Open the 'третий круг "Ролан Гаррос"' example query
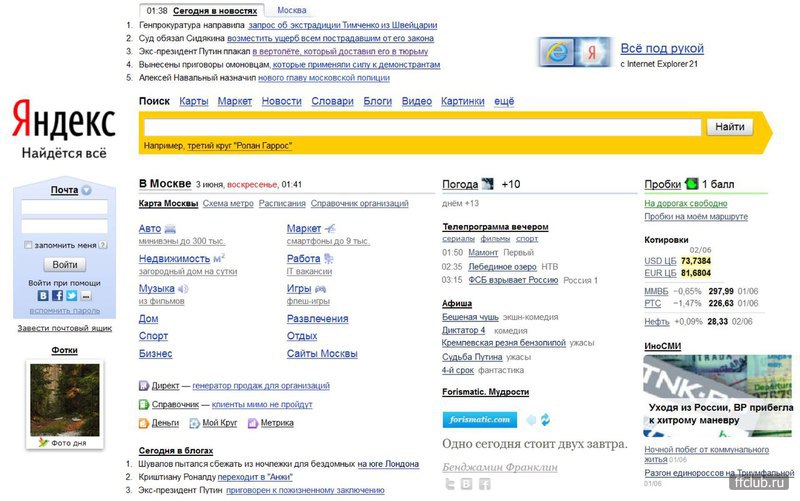 pyautogui.click(x=239, y=146)
